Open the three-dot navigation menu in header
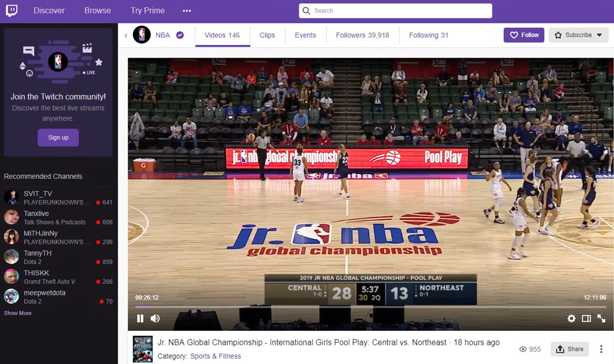 pyautogui.click(x=187, y=11)
